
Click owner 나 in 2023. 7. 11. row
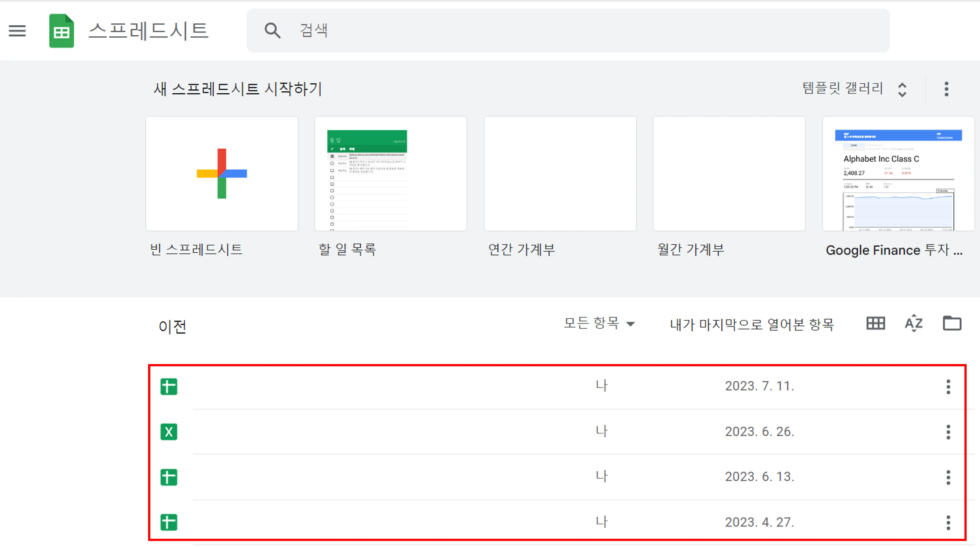pyautogui.click(x=602, y=386)
